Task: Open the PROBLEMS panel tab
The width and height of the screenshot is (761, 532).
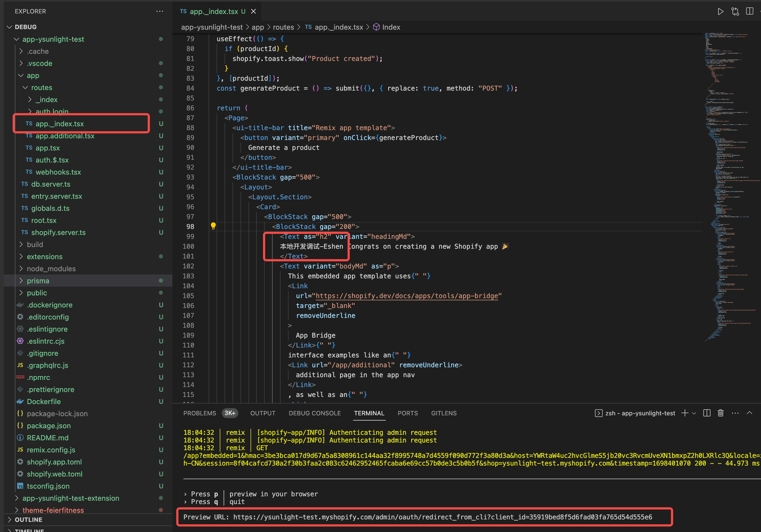Action: click(199, 413)
